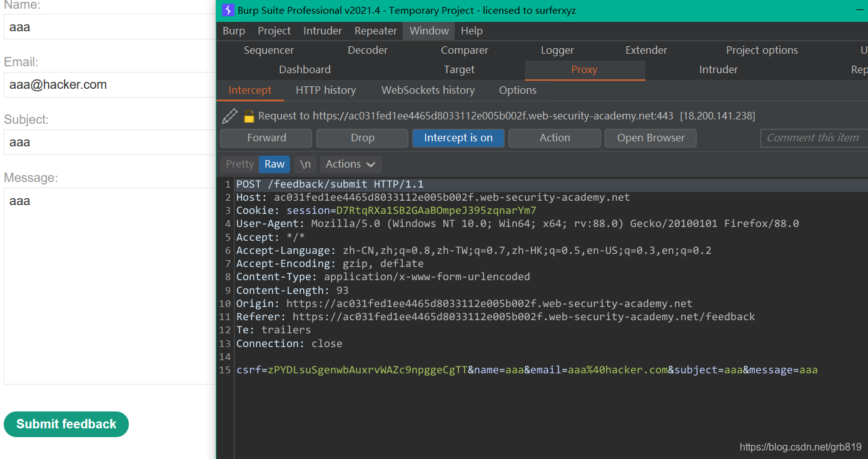Click the Accept-Language header line
This screenshot has width=868, height=459.
point(473,250)
